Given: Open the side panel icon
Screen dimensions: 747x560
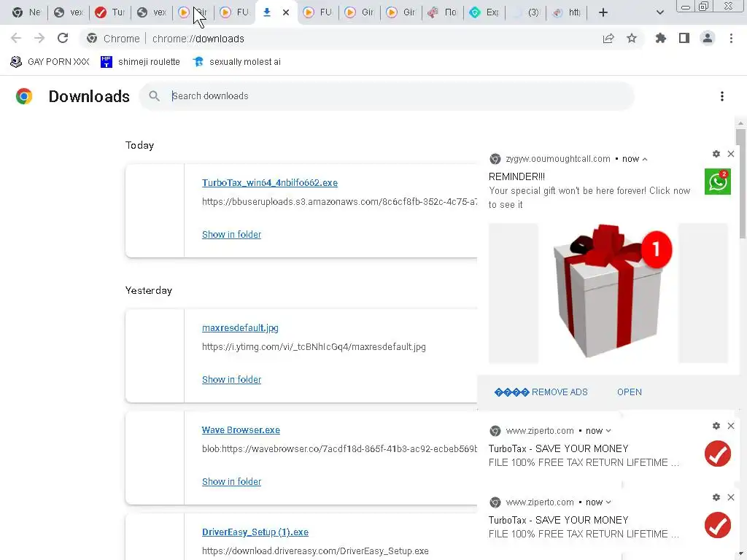Looking at the screenshot, I should coord(684,38).
